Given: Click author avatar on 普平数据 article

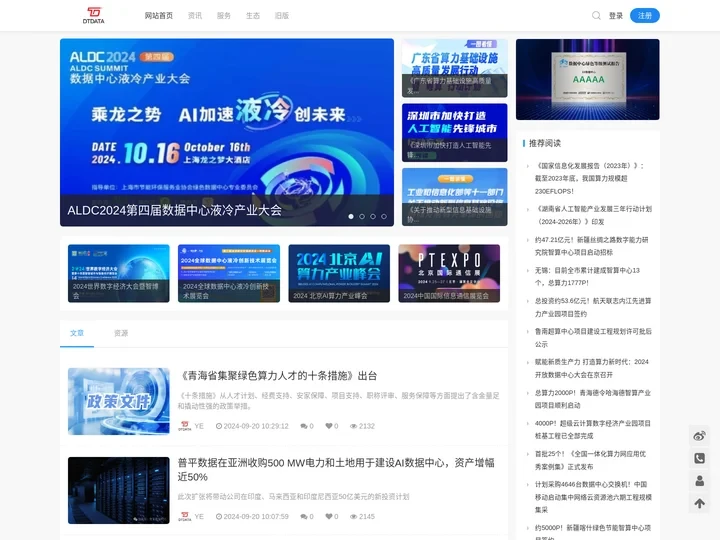Looking at the screenshot, I should click(x=185, y=517).
